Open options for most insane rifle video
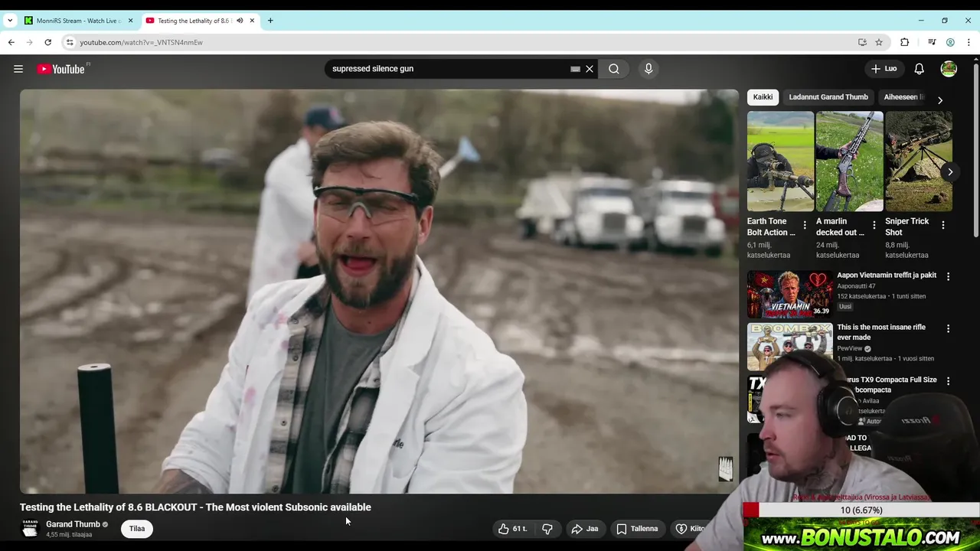Viewport: 980px width, 551px height. [x=948, y=328]
